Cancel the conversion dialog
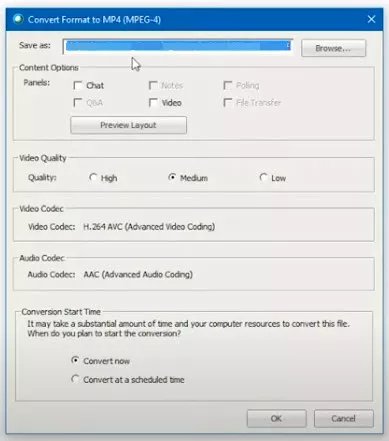 [x=343, y=418]
